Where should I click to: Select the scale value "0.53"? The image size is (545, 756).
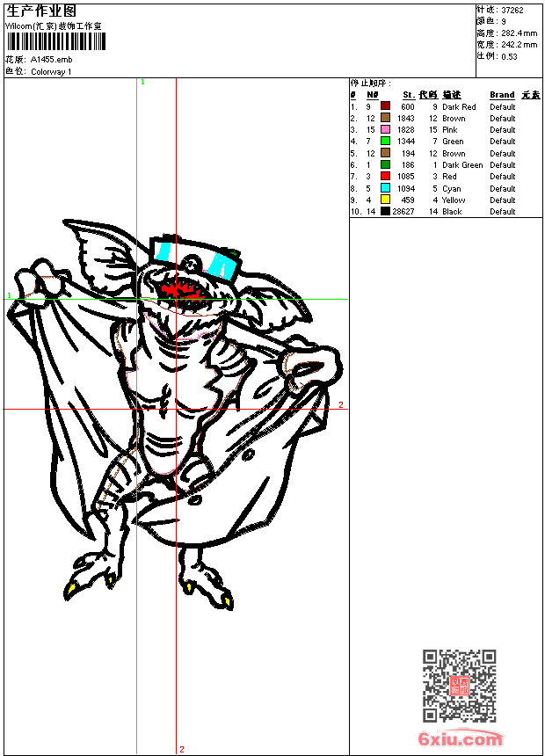tap(509, 57)
